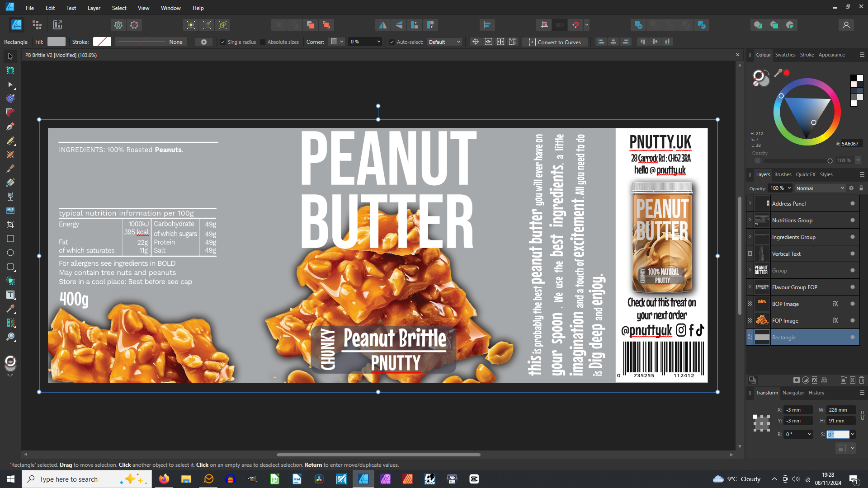Viewport: 868px width, 488px height.
Task: Hide the BOP Image layer
Action: coord(853,304)
